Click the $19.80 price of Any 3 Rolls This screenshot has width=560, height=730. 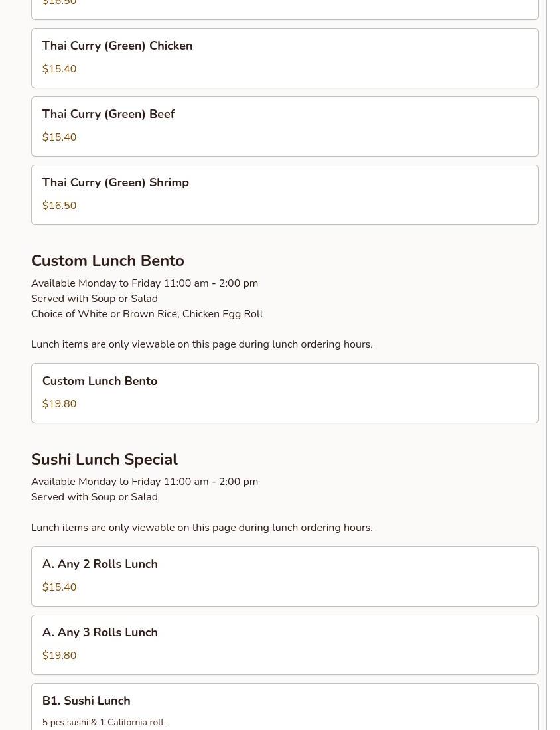click(59, 656)
